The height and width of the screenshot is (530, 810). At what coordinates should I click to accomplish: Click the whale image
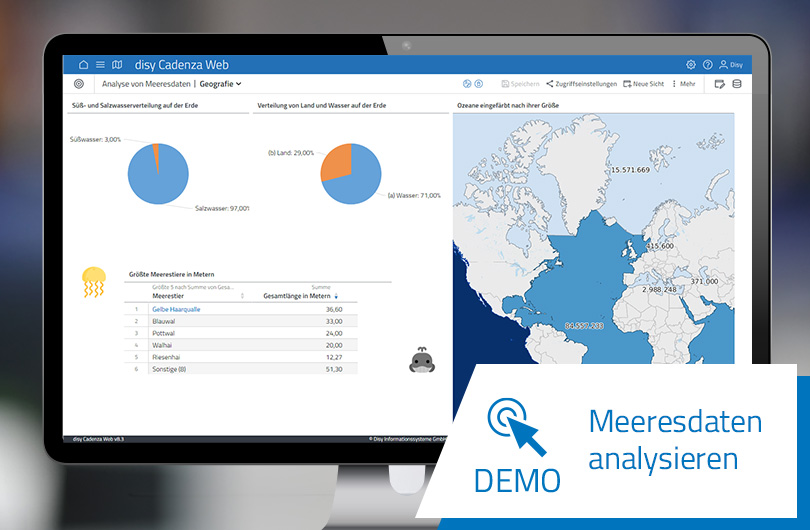click(421, 361)
